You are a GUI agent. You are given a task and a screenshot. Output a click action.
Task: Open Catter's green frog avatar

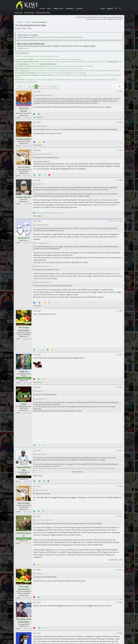(24, 394)
